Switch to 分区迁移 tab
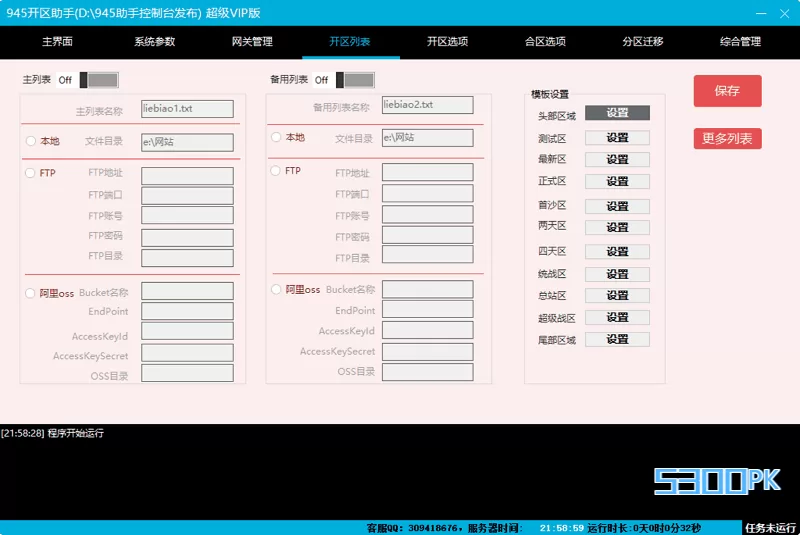 [x=643, y=41]
